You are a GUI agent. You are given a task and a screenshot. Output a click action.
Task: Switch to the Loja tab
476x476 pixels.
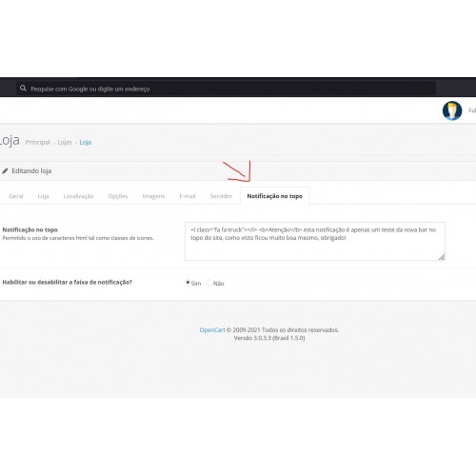coord(43,196)
